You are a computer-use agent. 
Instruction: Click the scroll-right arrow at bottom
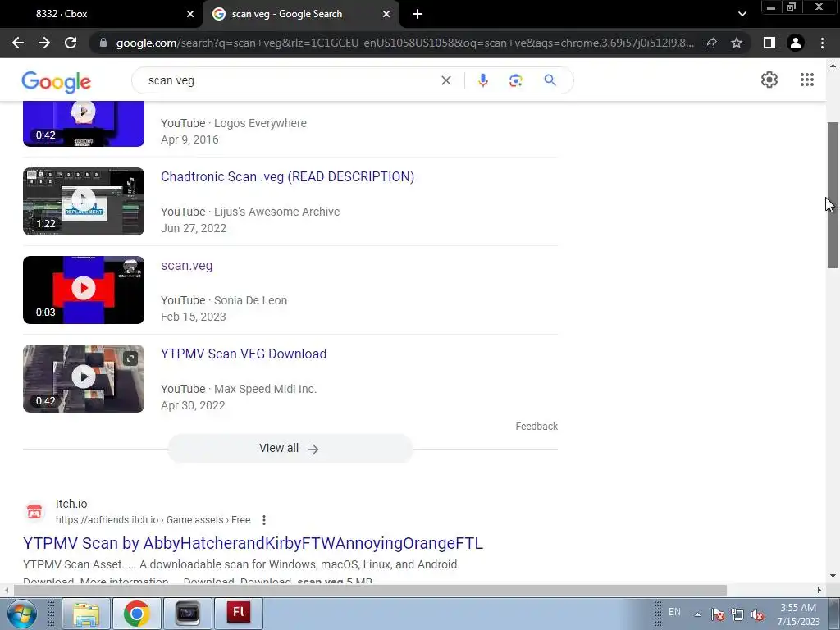[x=819, y=591]
